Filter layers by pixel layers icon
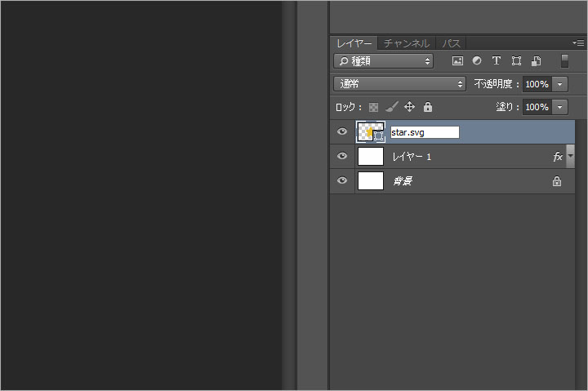 [457, 60]
